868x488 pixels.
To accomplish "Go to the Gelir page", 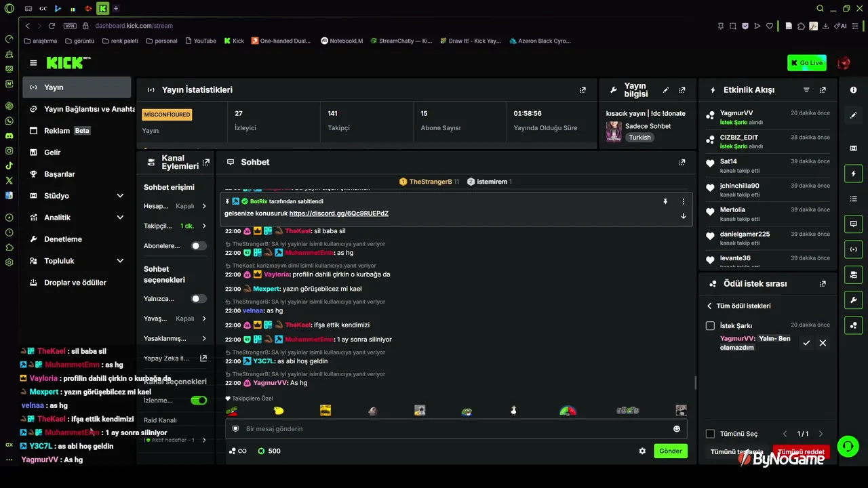I will (x=77, y=152).
